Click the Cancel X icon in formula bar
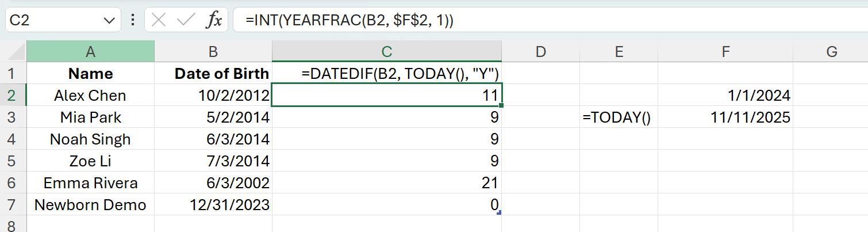 pyautogui.click(x=159, y=21)
